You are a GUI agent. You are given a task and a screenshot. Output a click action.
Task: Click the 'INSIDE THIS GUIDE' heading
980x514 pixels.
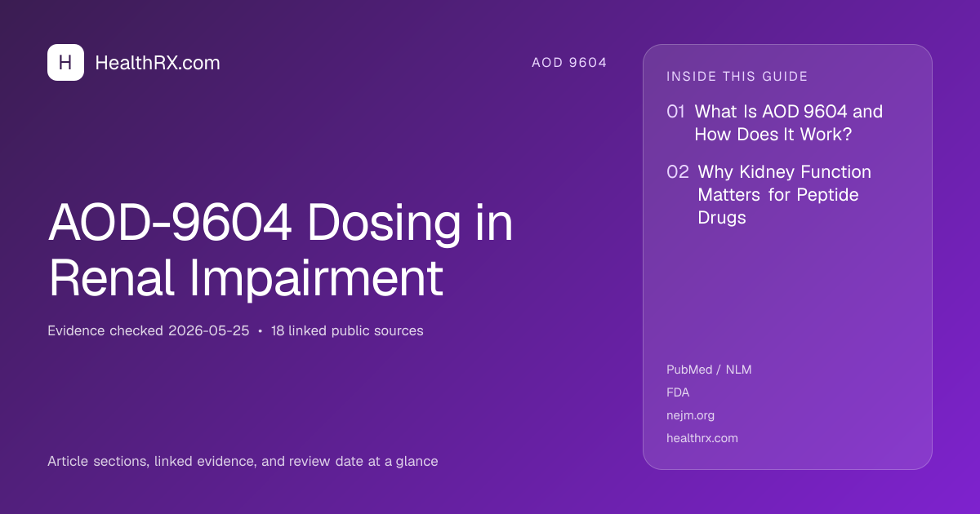click(737, 77)
